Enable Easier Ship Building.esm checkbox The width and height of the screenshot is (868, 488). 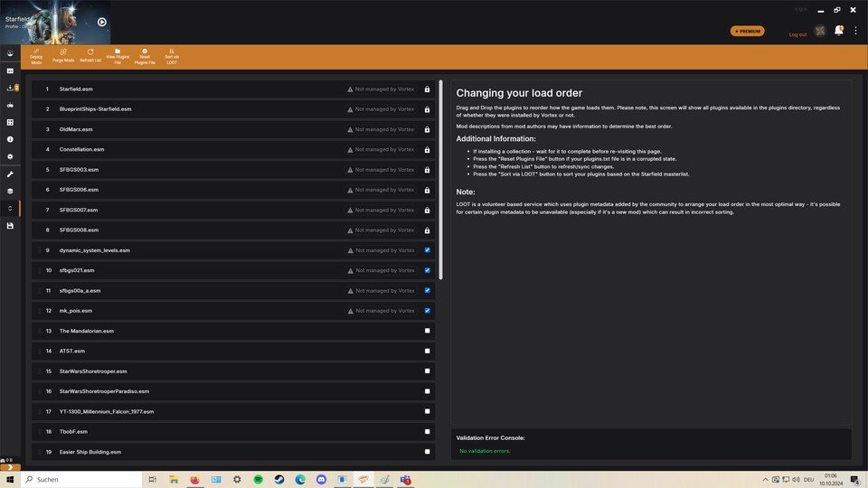[x=428, y=452]
